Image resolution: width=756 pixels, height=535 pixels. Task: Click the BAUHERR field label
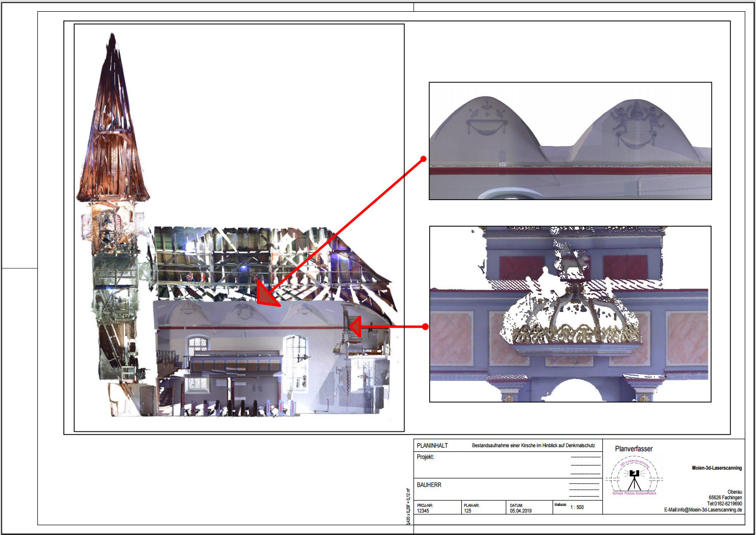[x=429, y=485]
